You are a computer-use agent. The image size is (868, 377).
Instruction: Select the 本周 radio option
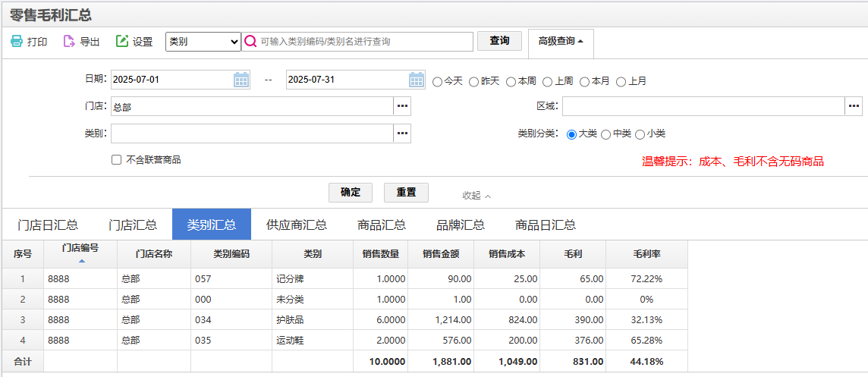511,82
